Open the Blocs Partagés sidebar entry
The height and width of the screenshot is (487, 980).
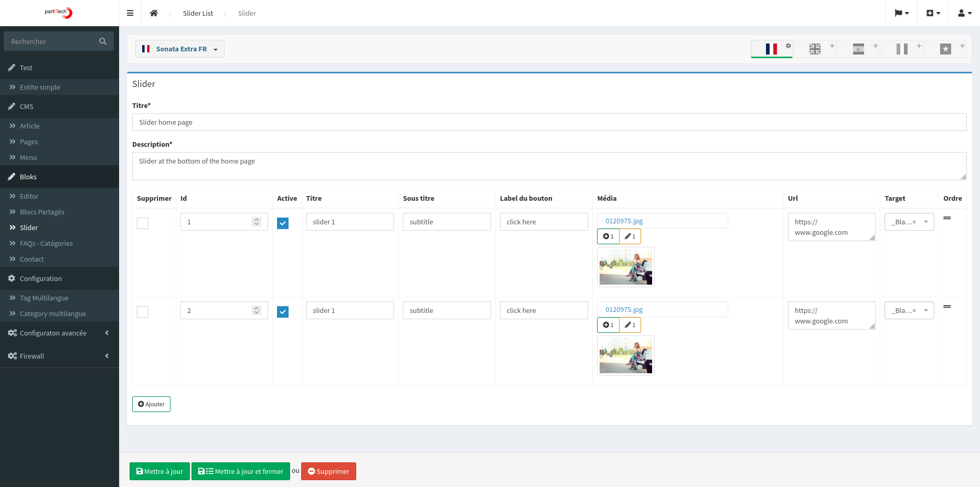click(x=42, y=212)
